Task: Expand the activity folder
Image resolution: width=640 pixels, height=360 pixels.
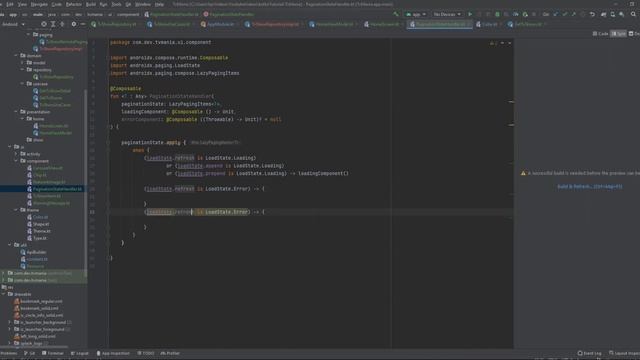Action: (16, 154)
